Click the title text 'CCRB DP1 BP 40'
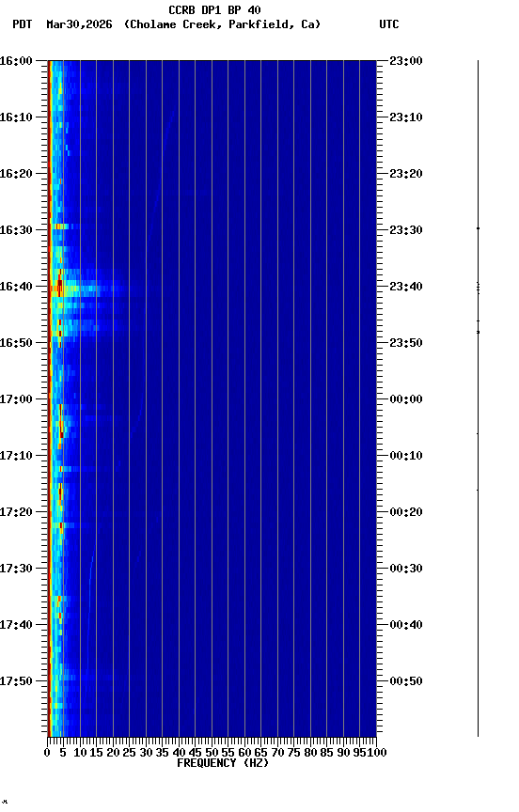The height and width of the screenshot is (812, 519). click(214, 10)
